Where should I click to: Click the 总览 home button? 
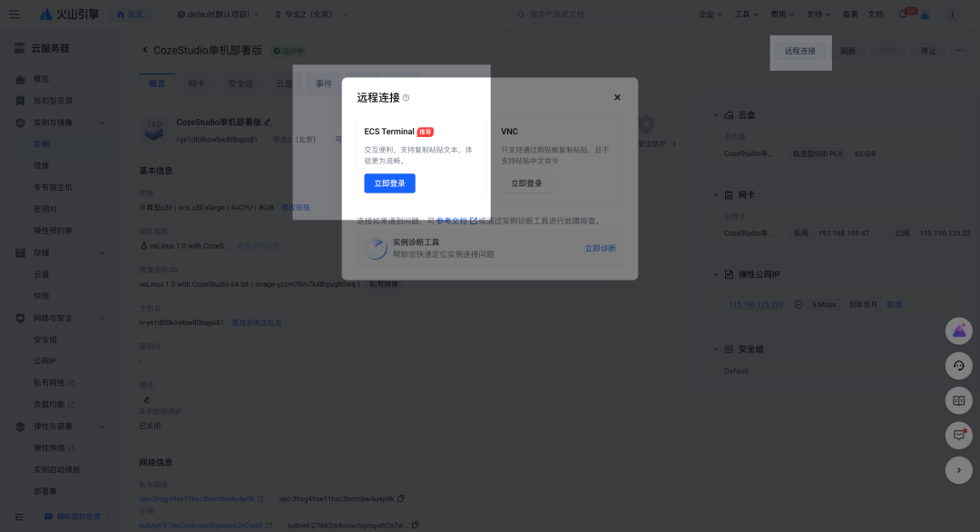point(130,15)
